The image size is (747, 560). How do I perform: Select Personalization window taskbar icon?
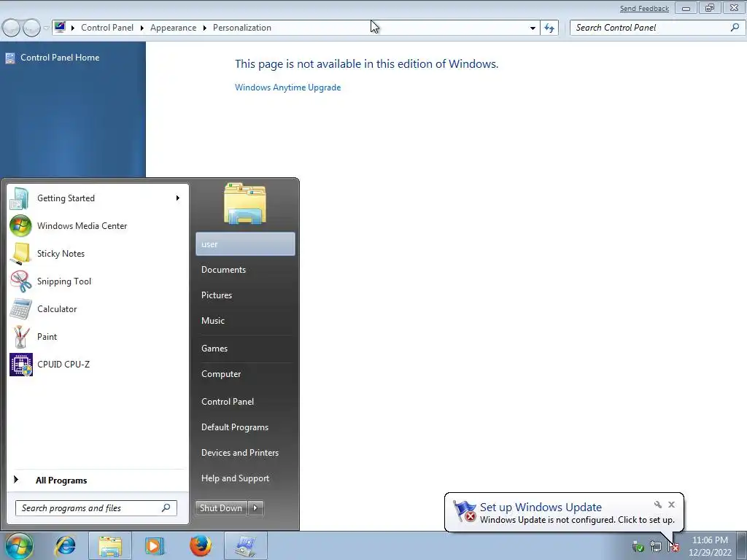pos(245,545)
